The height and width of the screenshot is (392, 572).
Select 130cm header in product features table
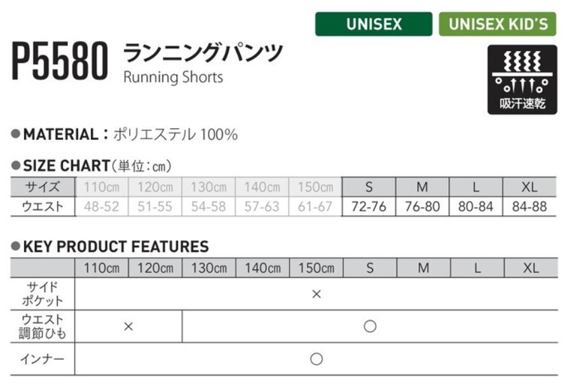pyautogui.click(x=209, y=268)
